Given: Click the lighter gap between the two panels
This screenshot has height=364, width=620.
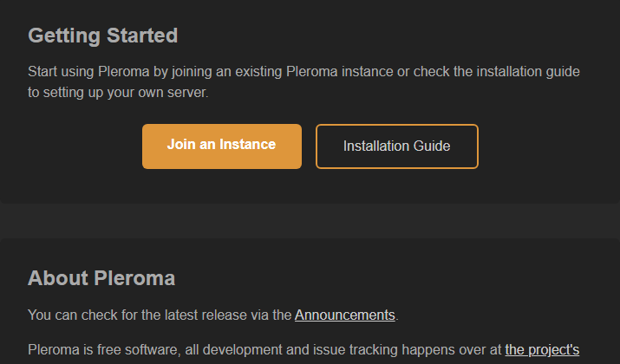Looking at the screenshot, I should (x=310, y=221).
